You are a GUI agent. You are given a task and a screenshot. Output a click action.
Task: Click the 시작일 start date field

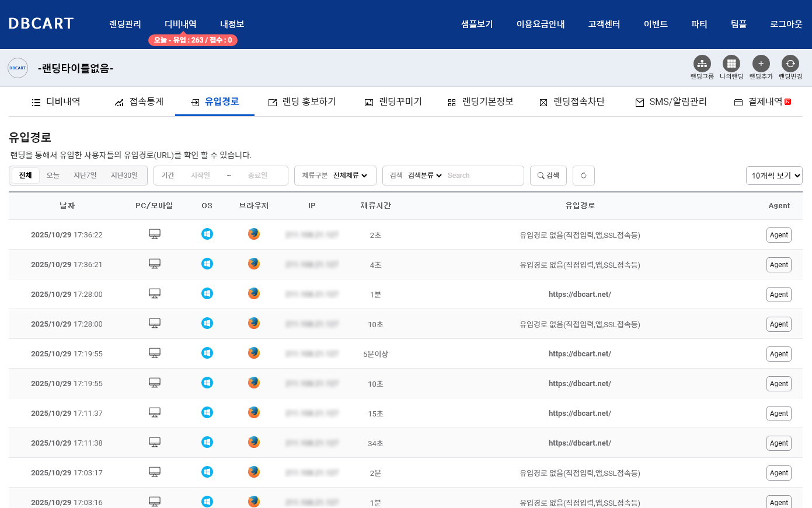pos(200,176)
